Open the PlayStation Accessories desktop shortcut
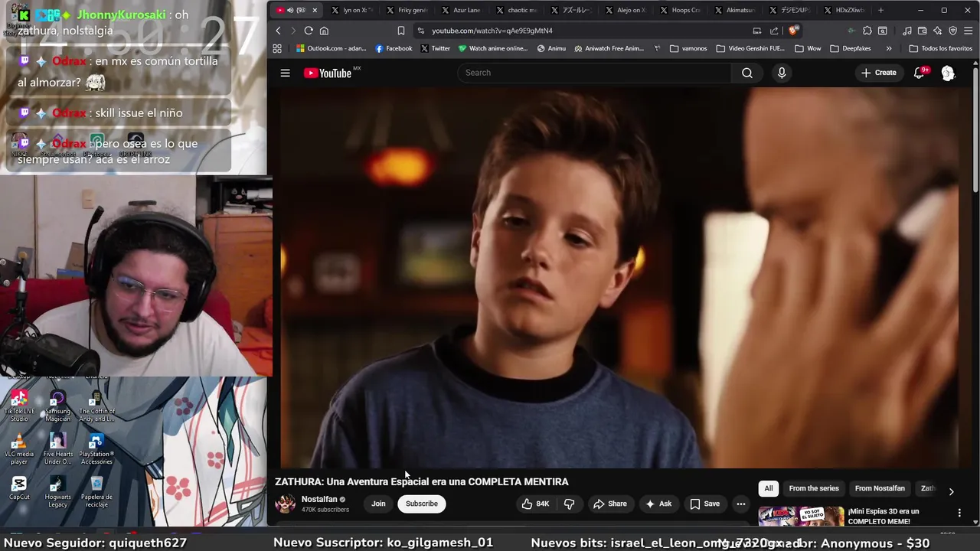The image size is (980, 551). (96, 449)
